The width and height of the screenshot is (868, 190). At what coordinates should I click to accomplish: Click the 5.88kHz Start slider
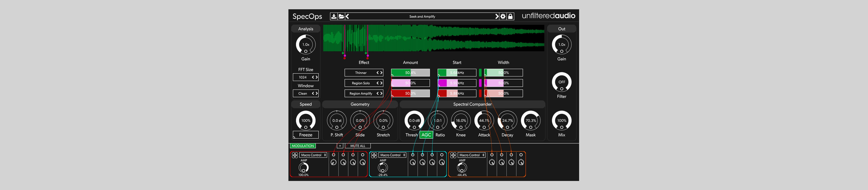pos(457,93)
